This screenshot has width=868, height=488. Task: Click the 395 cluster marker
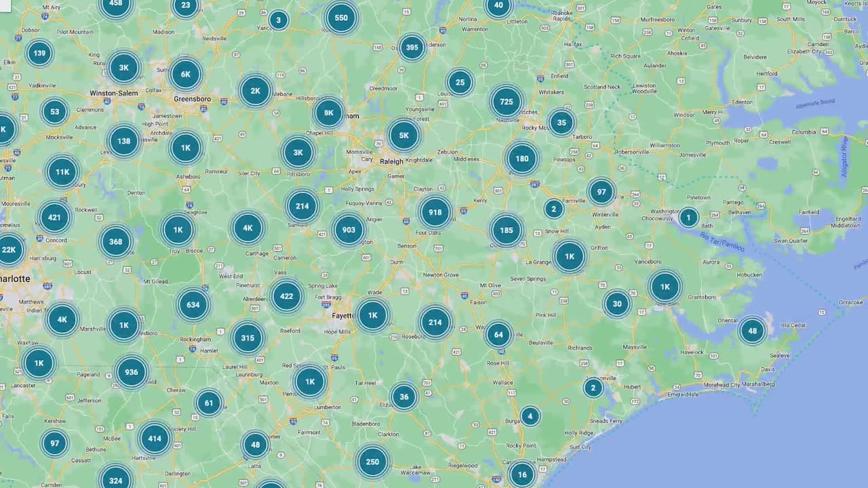click(x=412, y=47)
